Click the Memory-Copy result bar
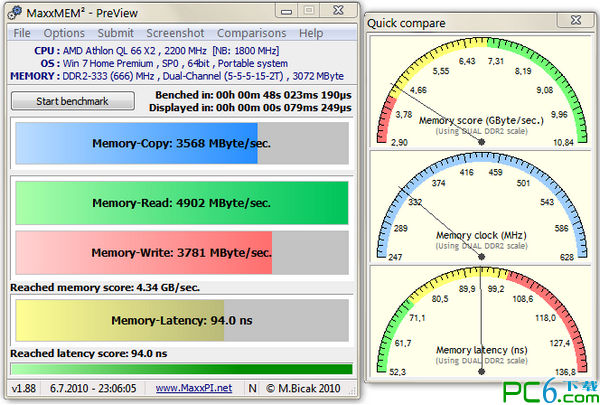600x405 pixels. pyautogui.click(x=181, y=143)
